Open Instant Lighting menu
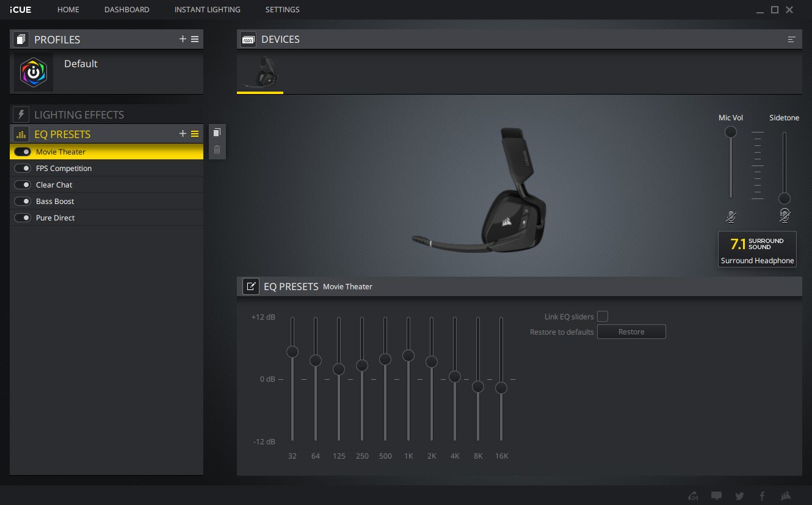812x505 pixels. point(208,10)
